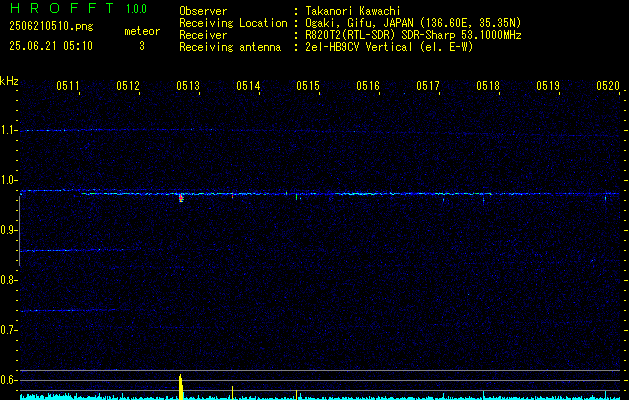Click the 0513 time marker
629x400 pixels.
(188, 85)
